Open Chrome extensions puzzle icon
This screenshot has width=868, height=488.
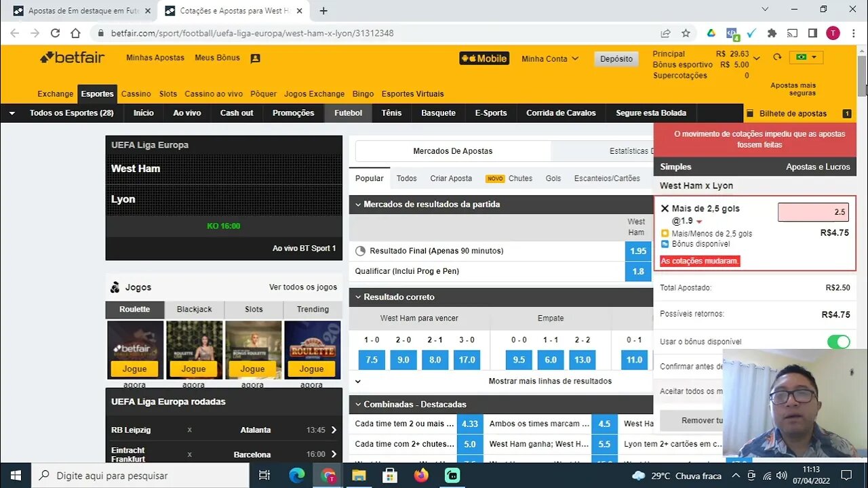771,33
